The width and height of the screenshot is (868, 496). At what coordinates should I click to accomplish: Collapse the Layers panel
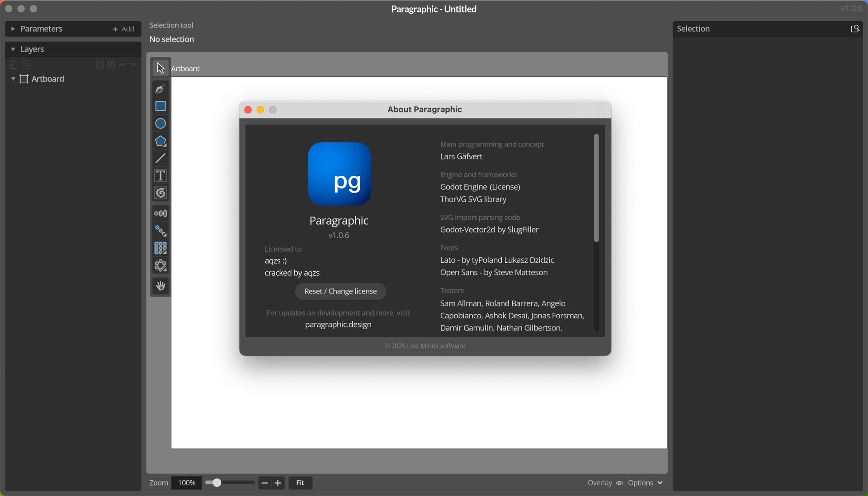click(x=13, y=49)
